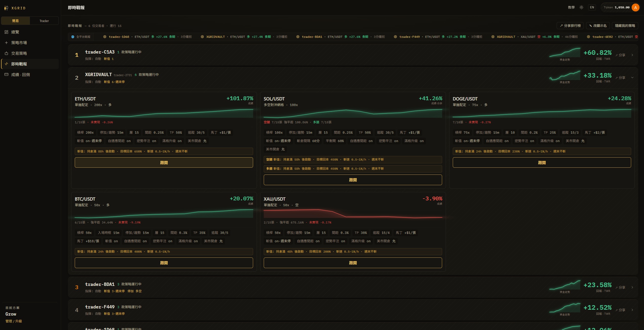Click ticker icon next to trader-6E02

click(588, 37)
